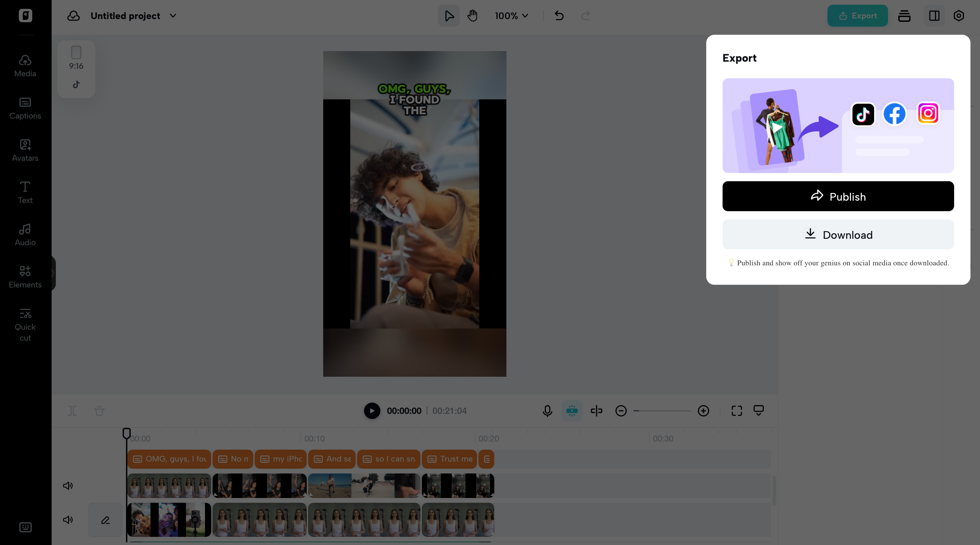
Task: Click the Download button in Export panel
Action: pos(838,235)
